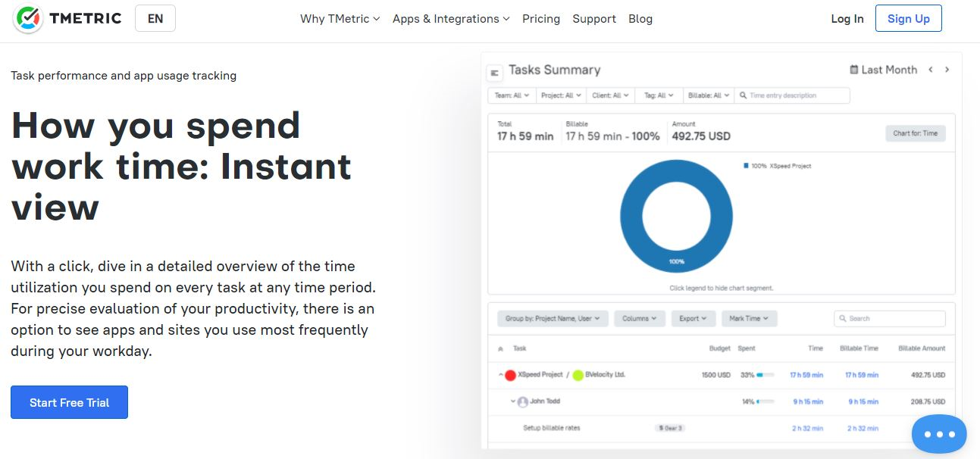Click the XSpeed Project 33% spent bar
980x459 pixels.
[765, 375]
